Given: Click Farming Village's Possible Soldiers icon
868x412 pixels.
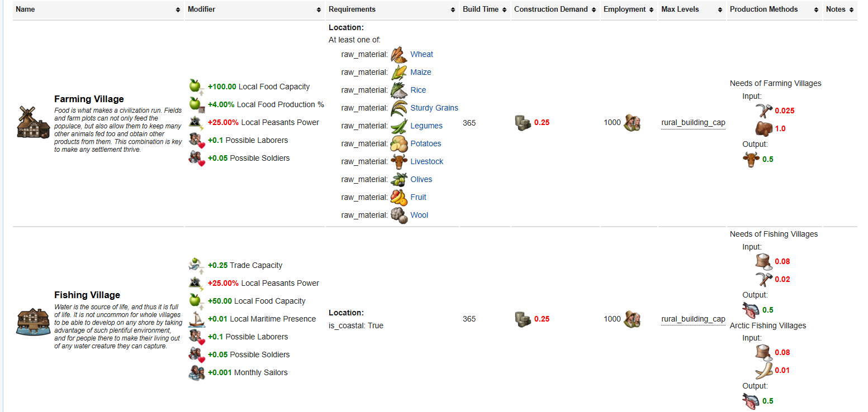Looking at the screenshot, I should (x=197, y=158).
